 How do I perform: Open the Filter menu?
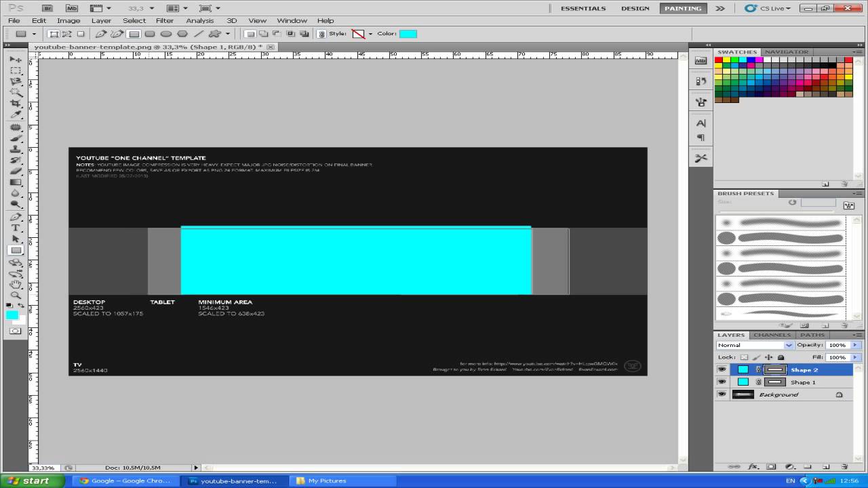click(x=165, y=20)
